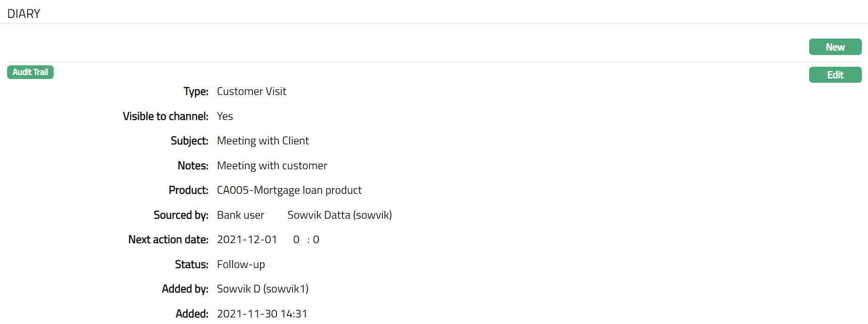Select the CA005-Mortgage loan product value
Screen dimensions: 868x324
[289, 190]
